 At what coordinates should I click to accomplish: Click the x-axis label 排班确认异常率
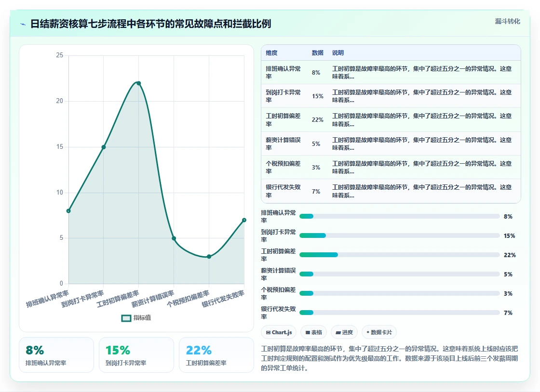pos(48,299)
